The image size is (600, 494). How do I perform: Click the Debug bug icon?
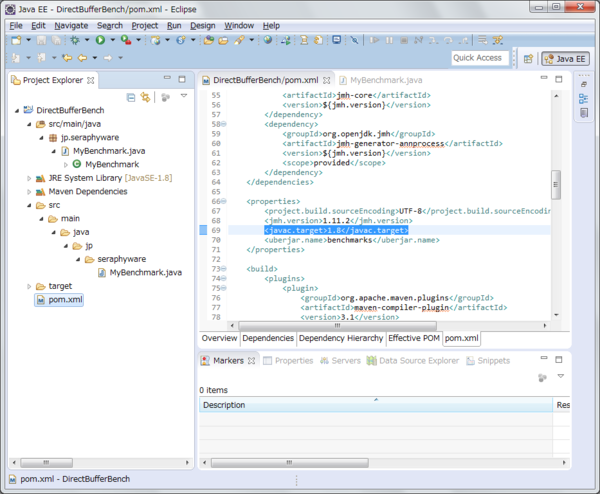pyautogui.click(x=75, y=40)
